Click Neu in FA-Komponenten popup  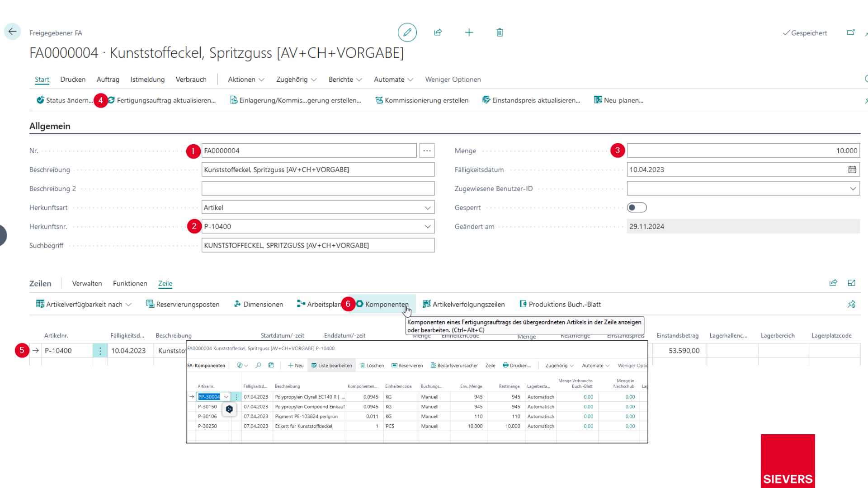coord(296,366)
